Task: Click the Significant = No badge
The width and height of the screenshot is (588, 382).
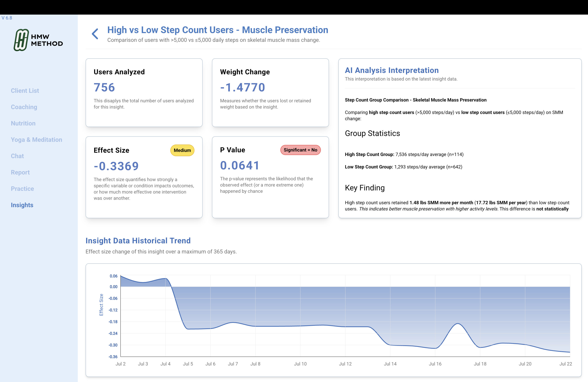Action: (300, 150)
